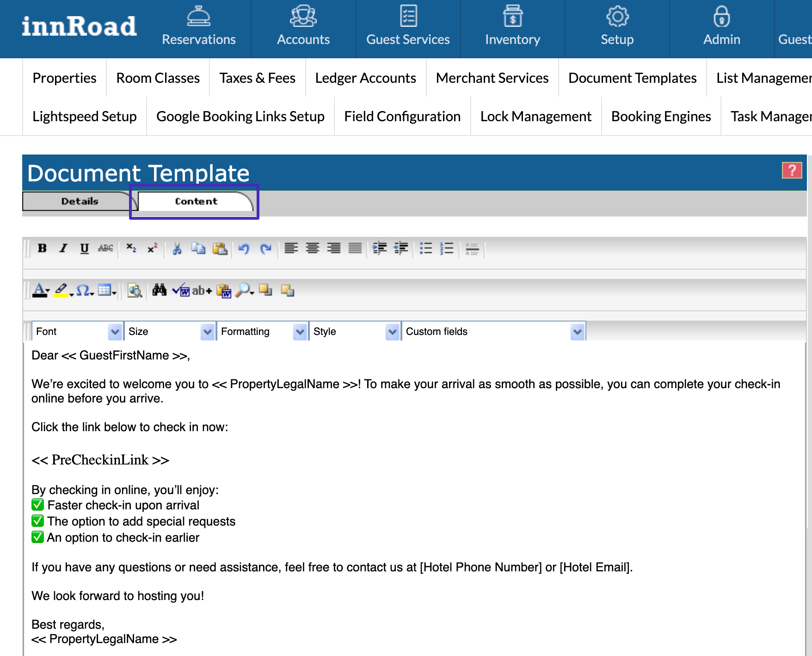Open print preview magnifier-on-page icon

135,291
